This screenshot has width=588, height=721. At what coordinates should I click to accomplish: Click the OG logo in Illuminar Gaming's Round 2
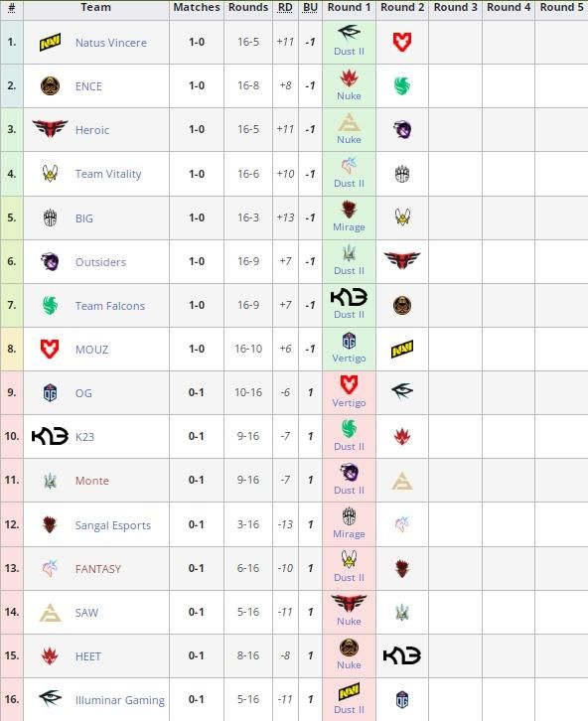click(x=402, y=700)
